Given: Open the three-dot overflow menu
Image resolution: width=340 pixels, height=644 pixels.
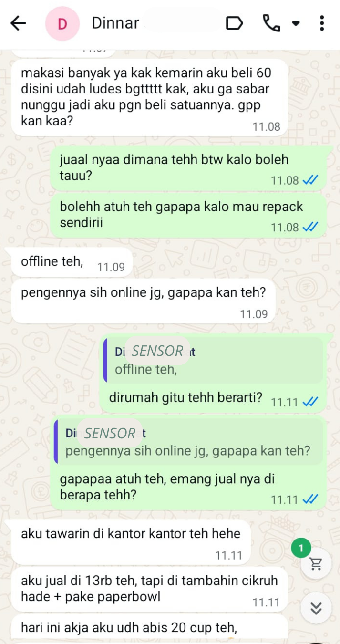Looking at the screenshot, I should tap(322, 23).
